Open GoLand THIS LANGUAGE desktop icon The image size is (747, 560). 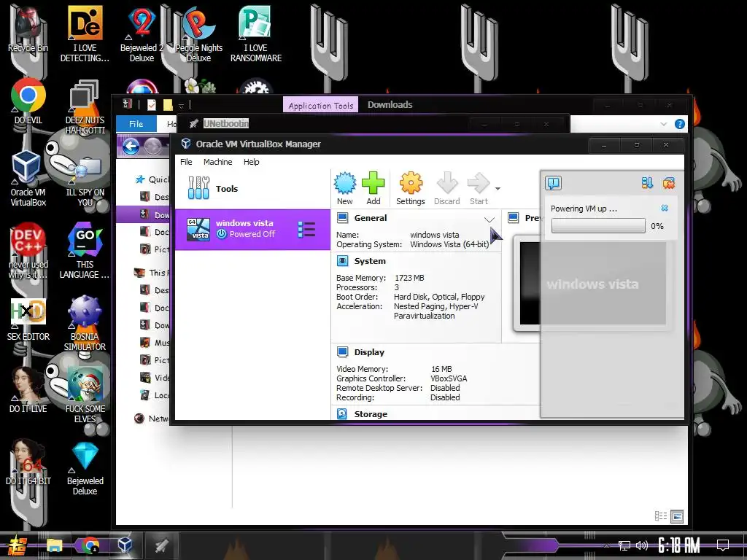pyautogui.click(x=85, y=251)
